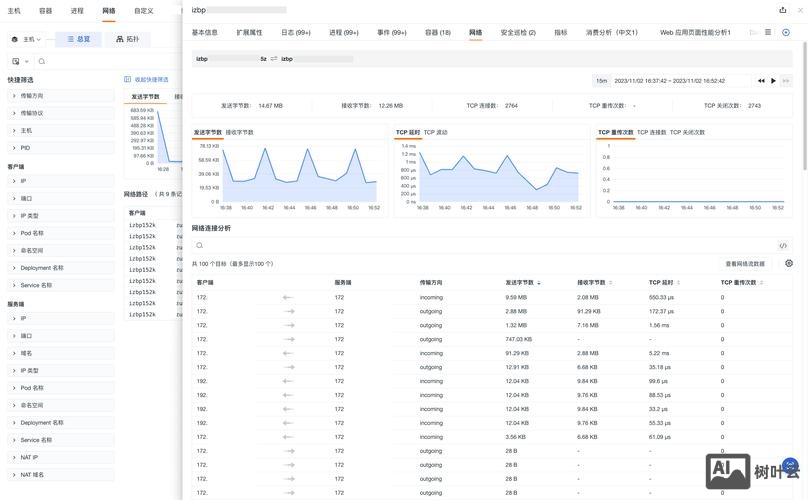Viewport: 808px width, 500px height.
Task: Click the 9.59 MB sent bytes cell
Action: (516, 297)
